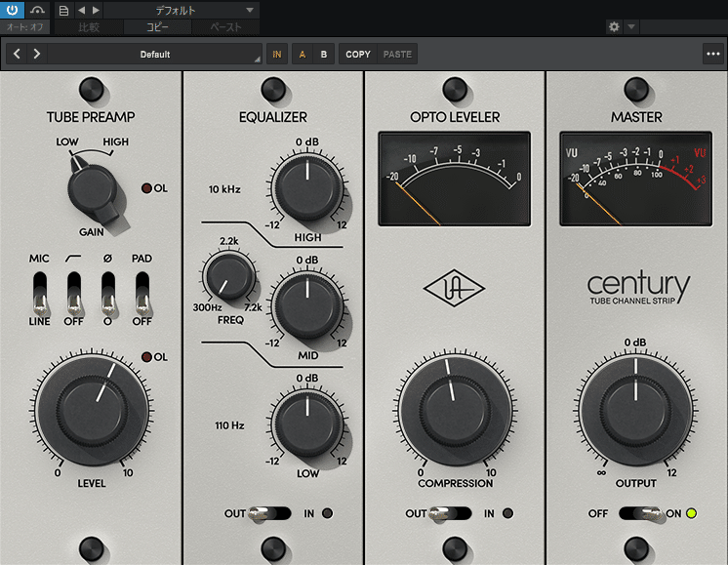728x565 pixels.
Task: Click the COPY button
Action: [358, 55]
